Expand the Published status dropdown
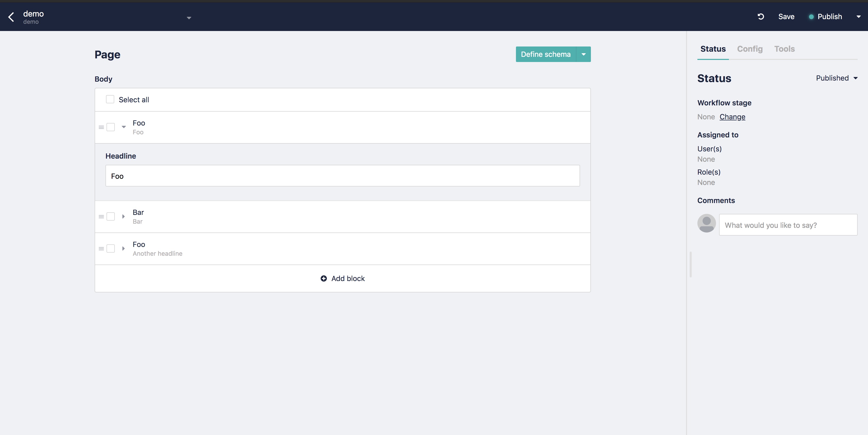 [x=856, y=78]
